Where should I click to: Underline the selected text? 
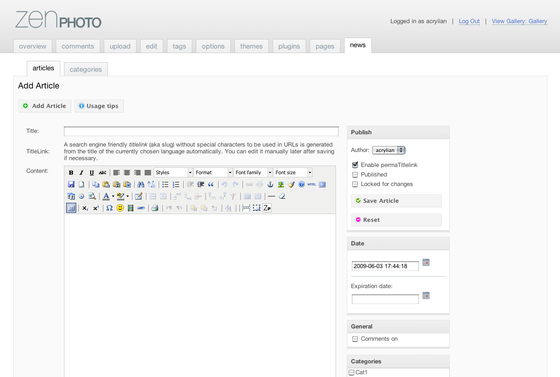pyautogui.click(x=92, y=172)
